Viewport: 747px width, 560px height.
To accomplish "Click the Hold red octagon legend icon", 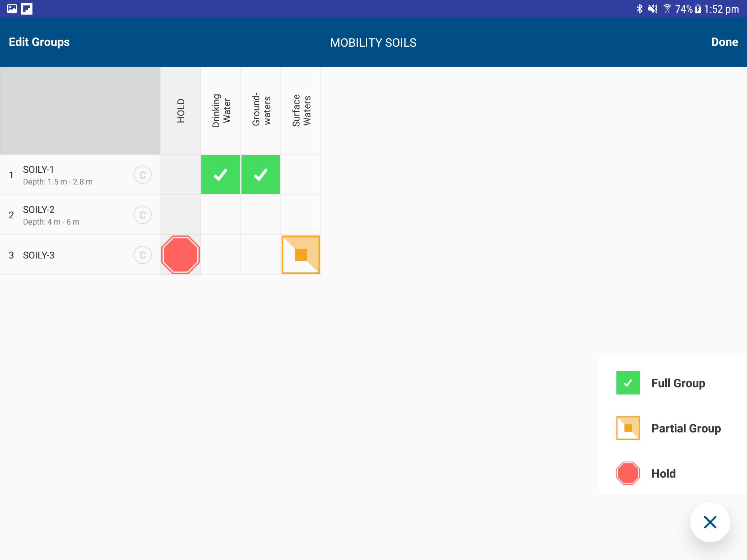I will coord(628,473).
